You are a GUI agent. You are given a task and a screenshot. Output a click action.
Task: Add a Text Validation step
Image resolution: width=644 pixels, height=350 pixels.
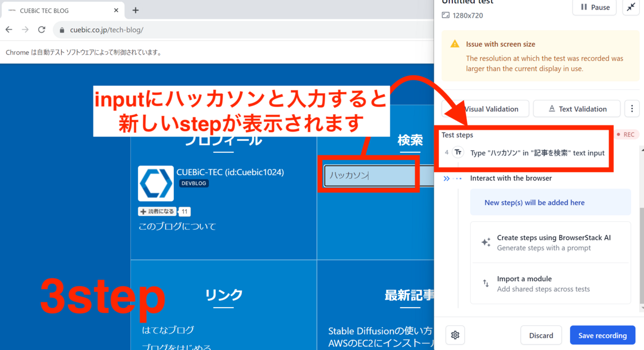576,109
